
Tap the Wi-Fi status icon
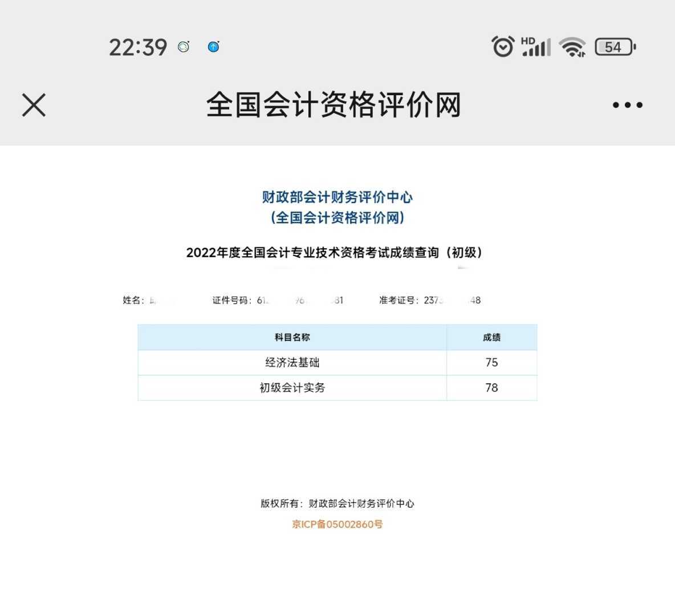[x=572, y=47]
